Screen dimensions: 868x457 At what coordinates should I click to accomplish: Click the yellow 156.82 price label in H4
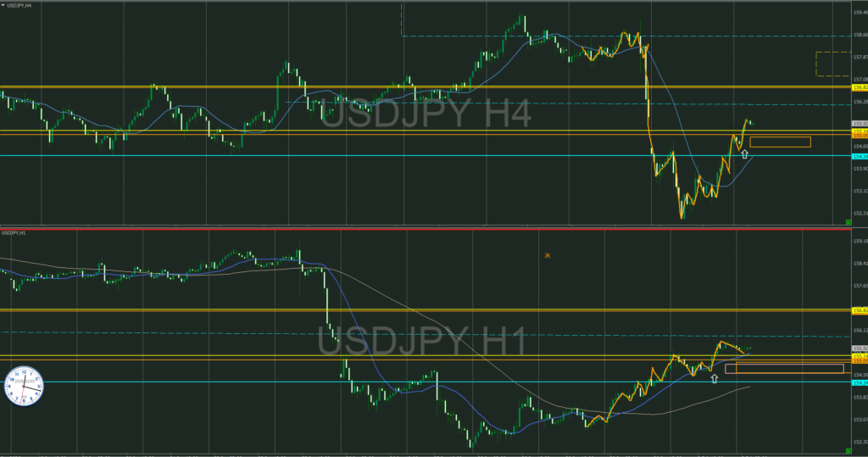click(860, 87)
